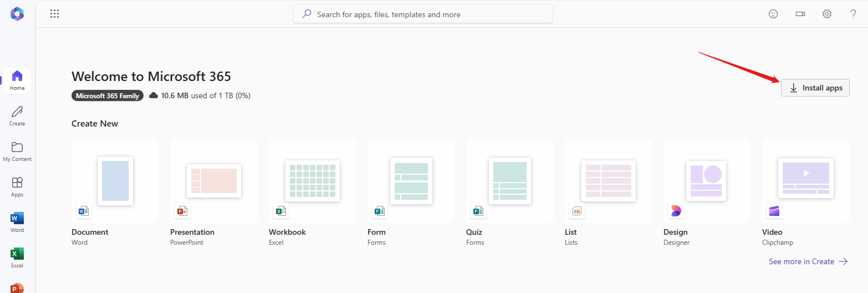Click the help question mark icon
Viewport: 868px width, 293px height.
click(x=853, y=14)
